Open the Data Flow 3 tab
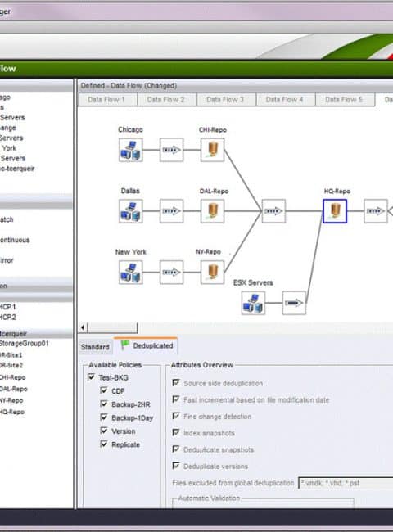393x532 pixels. 226,100
